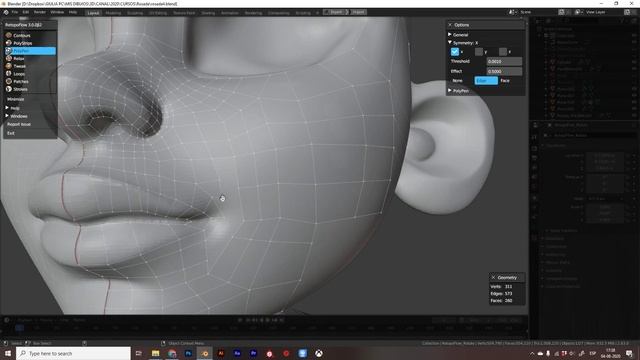The height and width of the screenshot is (360, 640).
Task: Choose the Loops tool
Action: click(30, 74)
